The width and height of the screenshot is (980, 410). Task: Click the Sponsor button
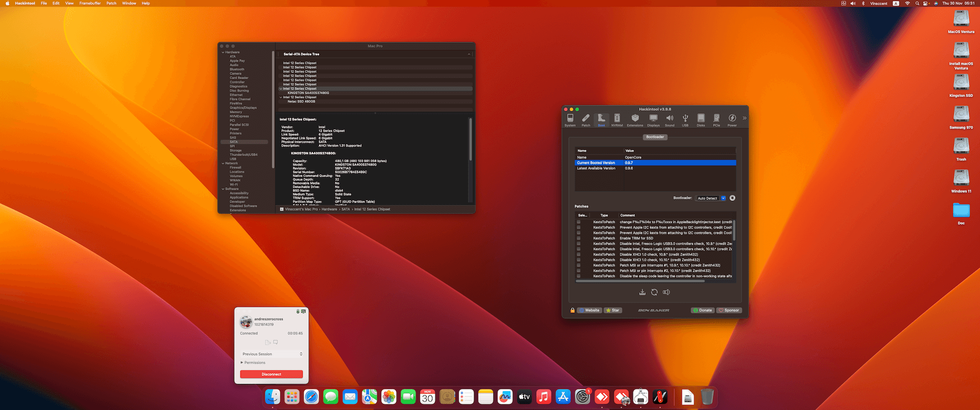[x=729, y=310]
